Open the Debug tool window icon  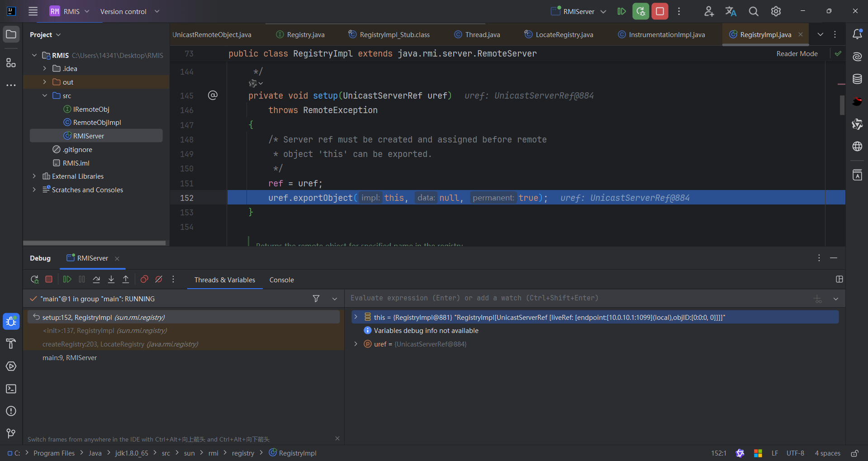tap(11, 321)
